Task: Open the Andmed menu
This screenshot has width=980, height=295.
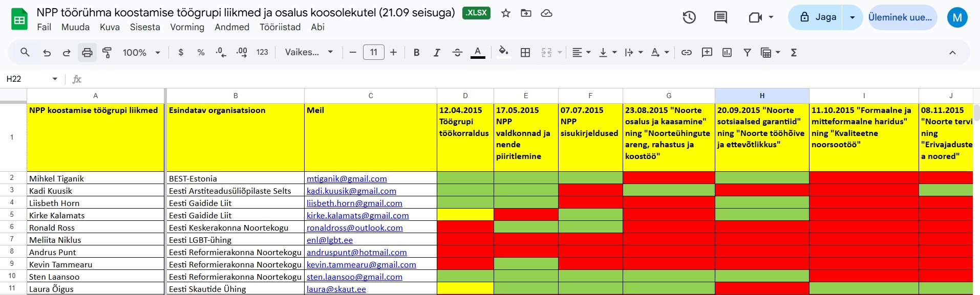Action: point(232,27)
